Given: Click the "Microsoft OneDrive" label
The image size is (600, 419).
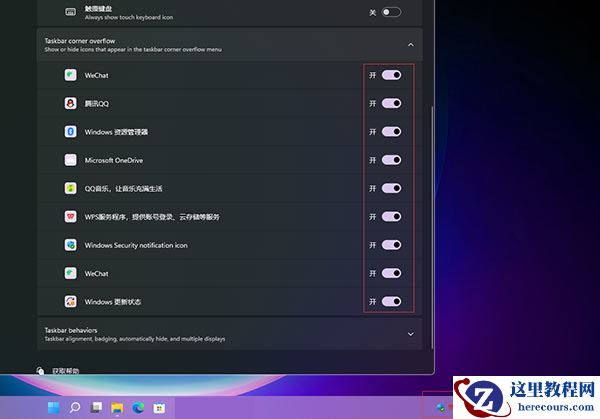Looking at the screenshot, I should click(x=114, y=160).
